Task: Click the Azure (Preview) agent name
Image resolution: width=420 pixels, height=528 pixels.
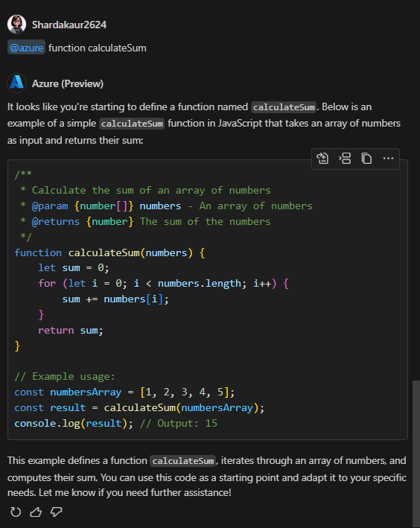Action: click(x=68, y=83)
